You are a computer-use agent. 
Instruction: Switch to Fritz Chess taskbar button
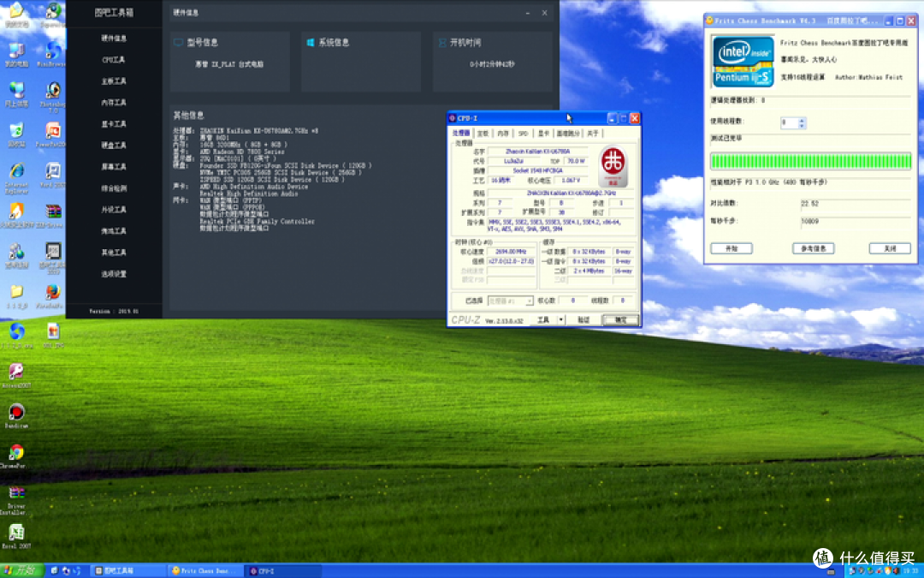[204, 571]
